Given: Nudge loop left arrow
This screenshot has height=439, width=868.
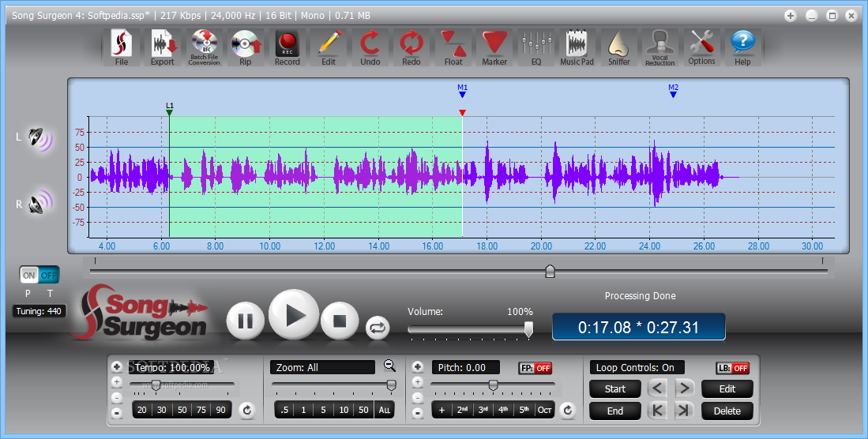Looking at the screenshot, I should coord(658,388).
